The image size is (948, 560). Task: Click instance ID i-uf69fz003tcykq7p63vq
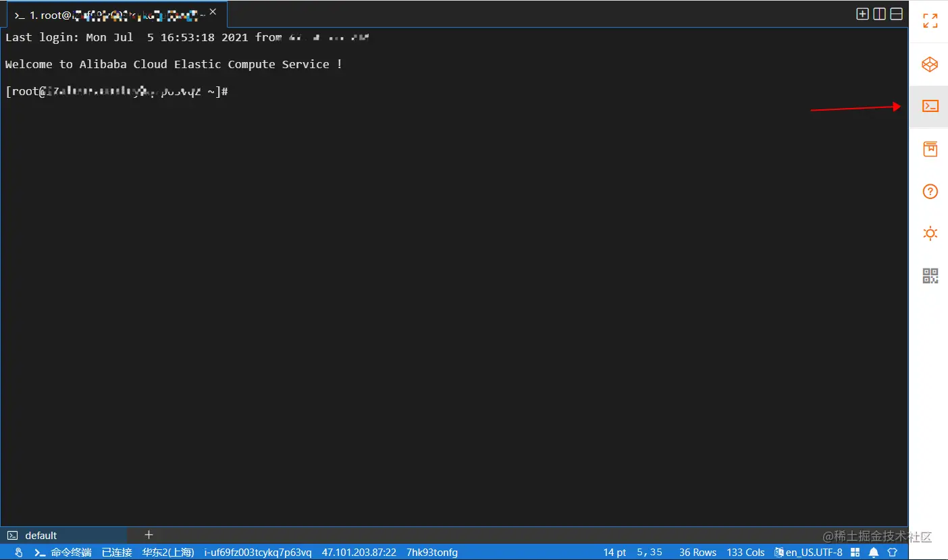(258, 553)
